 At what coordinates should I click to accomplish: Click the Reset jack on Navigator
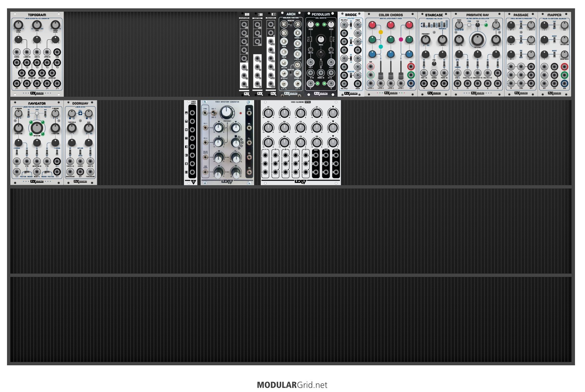click(37, 172)
